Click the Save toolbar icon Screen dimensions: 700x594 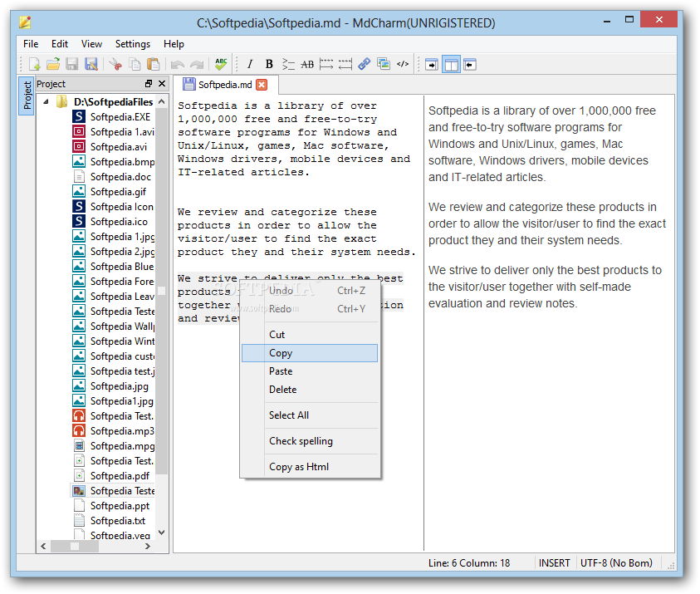coord(72,64)
